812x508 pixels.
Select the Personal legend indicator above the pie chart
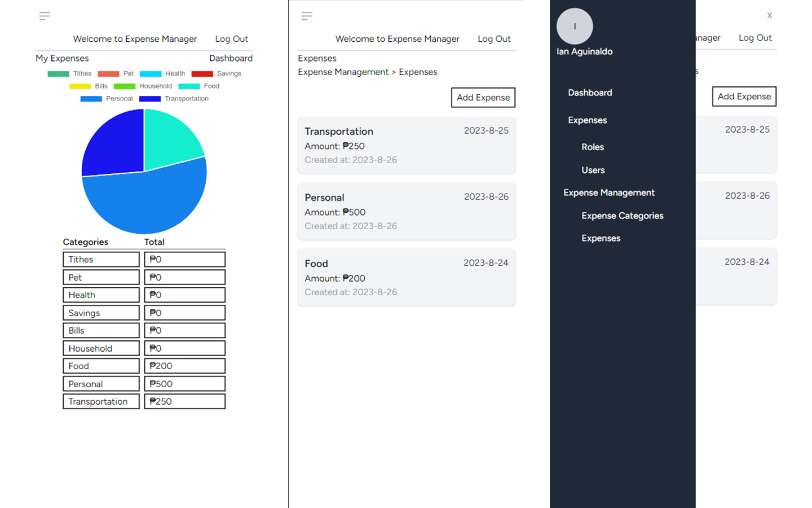[91, 99]
